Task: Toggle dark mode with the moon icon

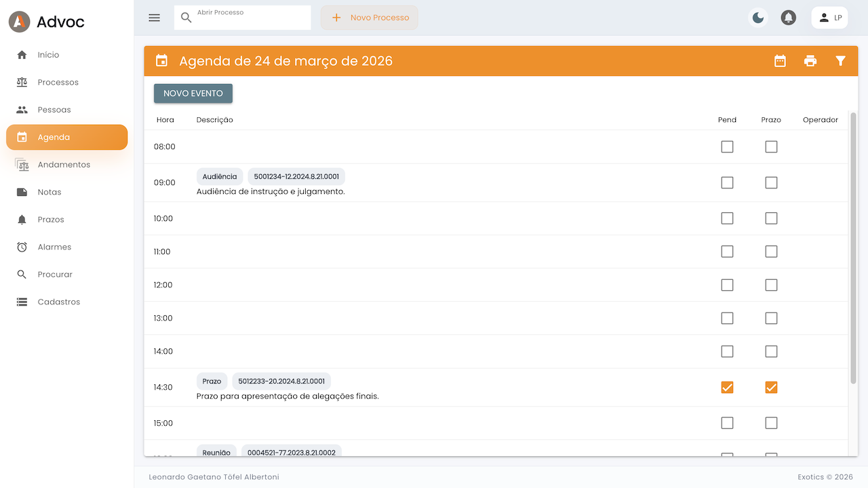Action: (x=757, y=18)
